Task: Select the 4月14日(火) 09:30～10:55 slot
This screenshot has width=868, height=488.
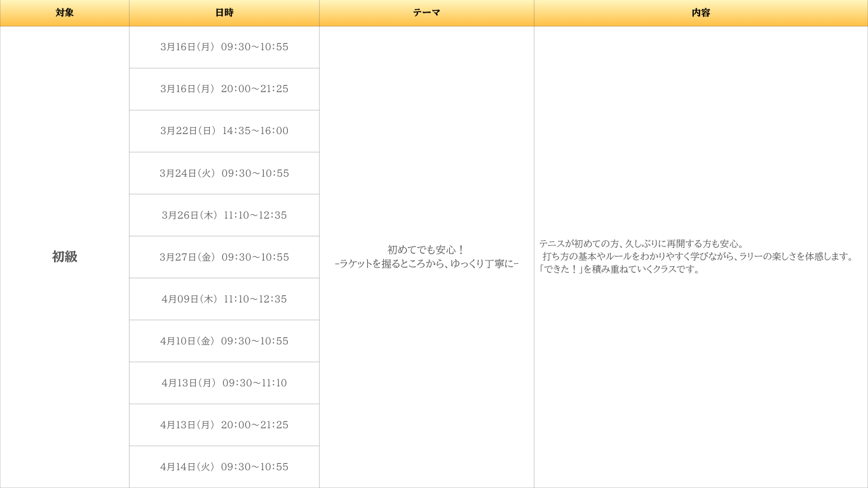Action: tap(224, 467)
